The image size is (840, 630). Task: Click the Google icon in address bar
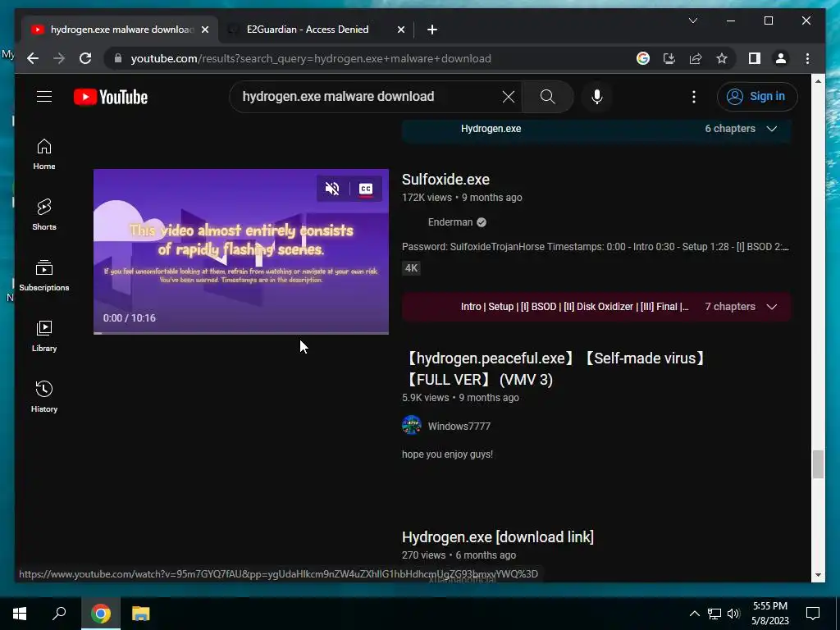643,58
